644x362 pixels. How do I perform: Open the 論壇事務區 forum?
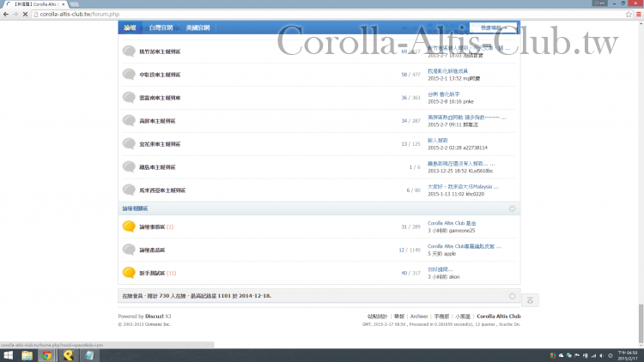152,227
